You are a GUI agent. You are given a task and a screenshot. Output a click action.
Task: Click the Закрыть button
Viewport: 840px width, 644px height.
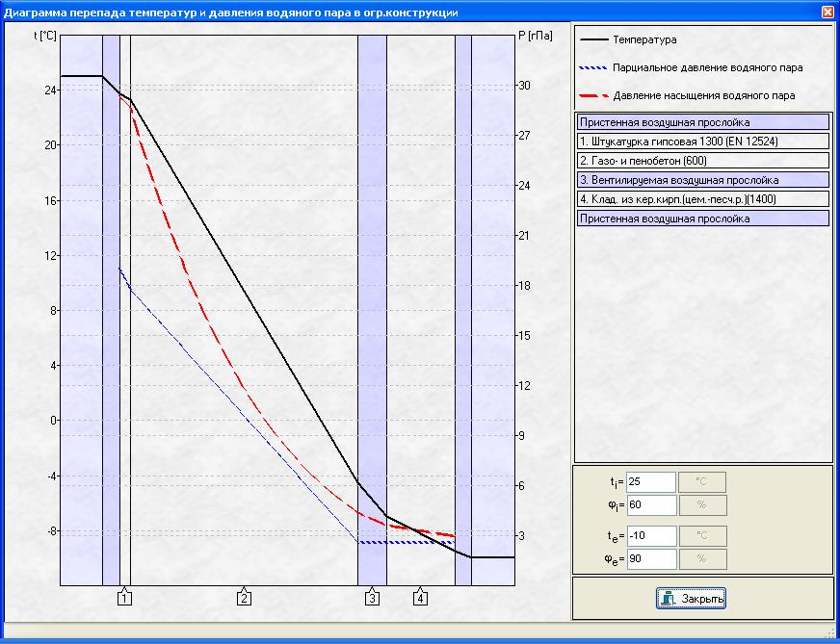pos(691,598)
